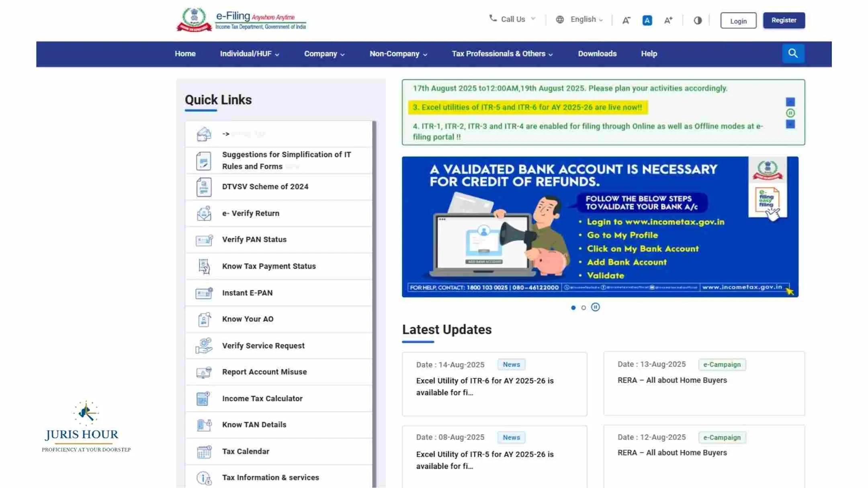Expand the Individual/HUF menu
The width and height of the screenshot is (868, 488).
[x=250, y=54]
